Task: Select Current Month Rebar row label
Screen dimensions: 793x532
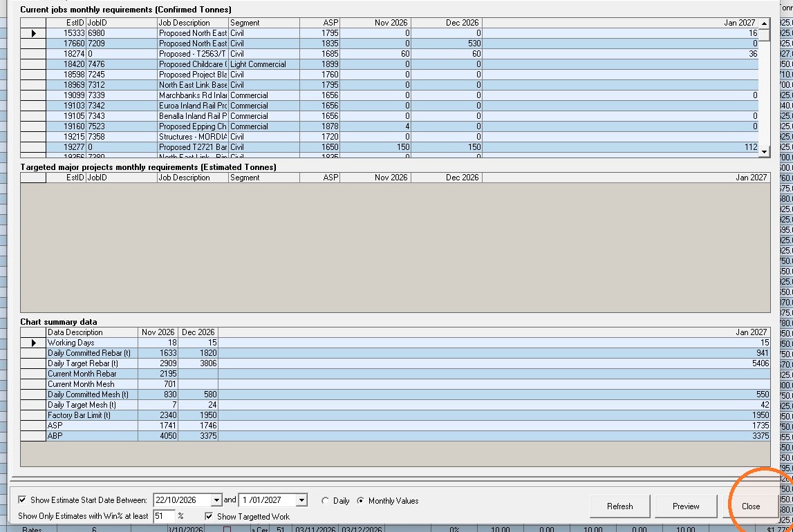Action: click(92, 374)
